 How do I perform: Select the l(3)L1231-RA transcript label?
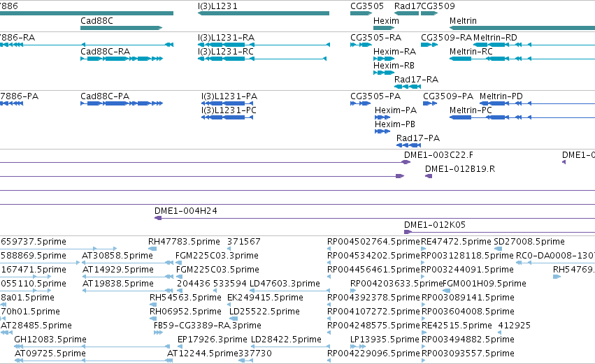(x=226, y=38)
